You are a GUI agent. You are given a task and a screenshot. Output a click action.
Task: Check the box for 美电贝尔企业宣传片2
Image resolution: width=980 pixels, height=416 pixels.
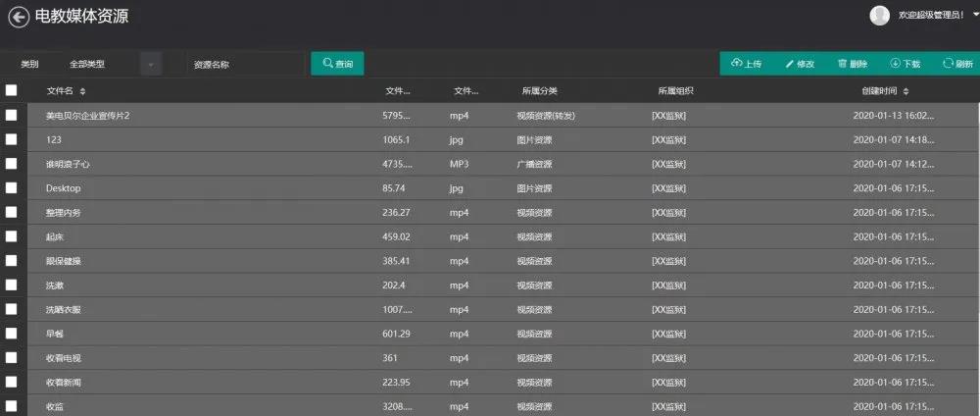tap(11, 115)
